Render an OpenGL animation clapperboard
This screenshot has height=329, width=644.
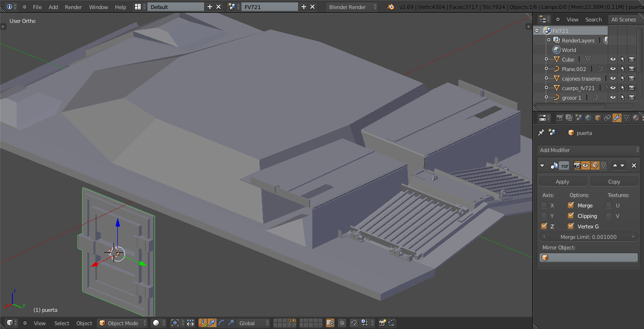coord(392,323)
